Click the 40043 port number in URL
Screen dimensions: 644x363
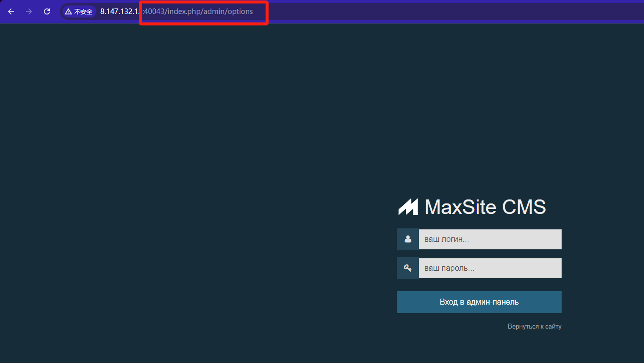[154, 11]
